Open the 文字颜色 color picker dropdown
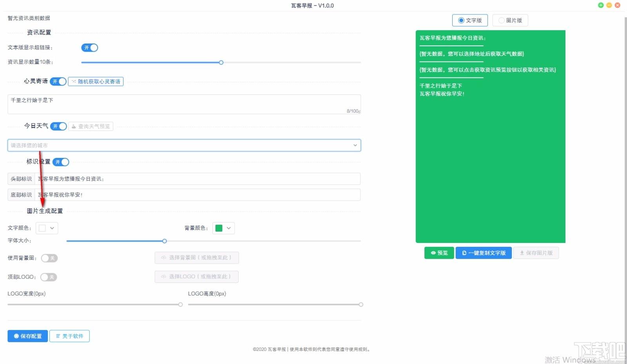This screenshot has height=364, width=627. pyautogui.click(x=47, y=228)
